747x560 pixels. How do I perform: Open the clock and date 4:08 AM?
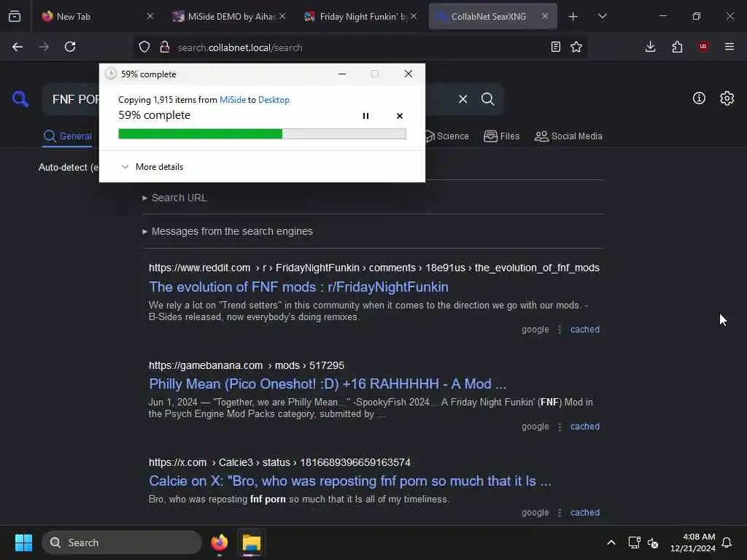point(692,542)
